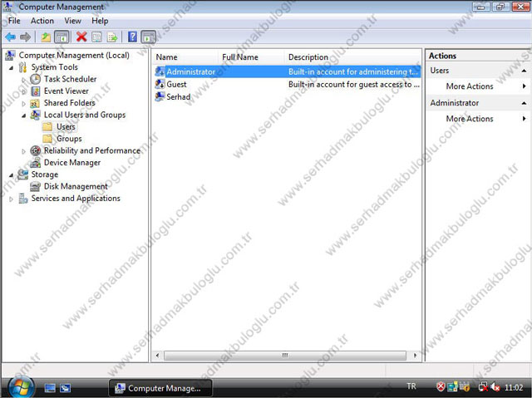Click the Shared Folders icon
This screenshot has height=398, width=532.
tap(35, 103)
